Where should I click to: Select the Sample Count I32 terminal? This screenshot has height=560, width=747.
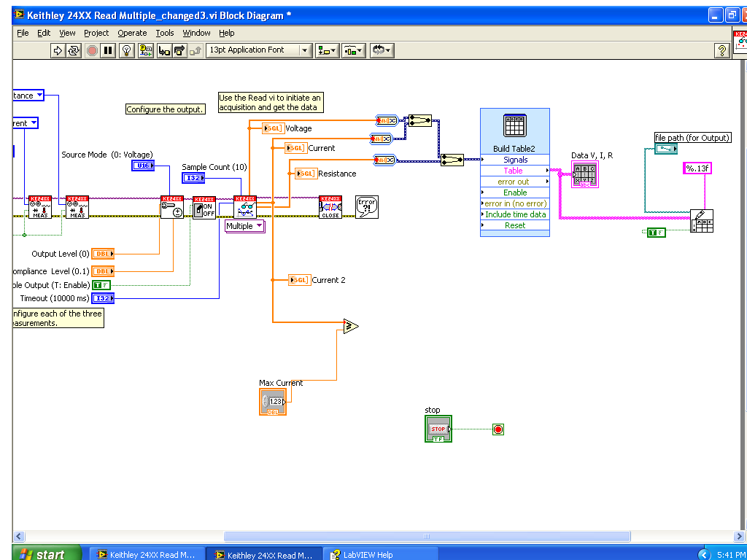(193, 178)
